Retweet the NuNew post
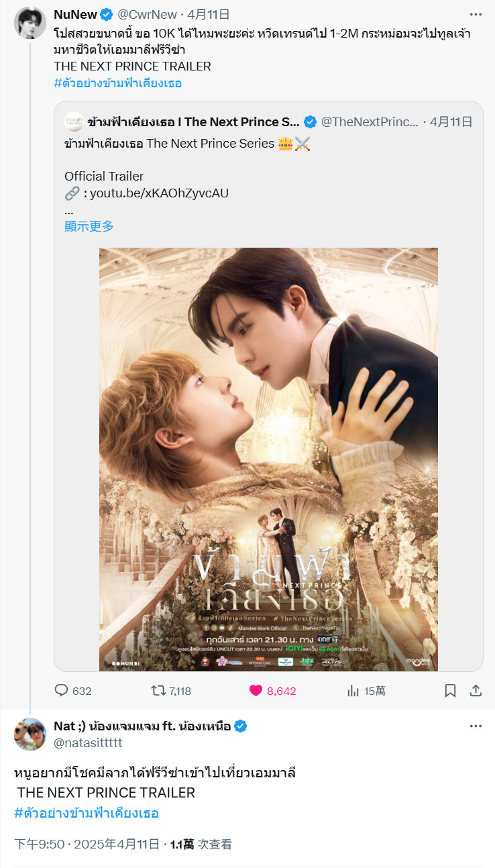Viewport: 495px width, 868px height. click(x=158, y=691)
